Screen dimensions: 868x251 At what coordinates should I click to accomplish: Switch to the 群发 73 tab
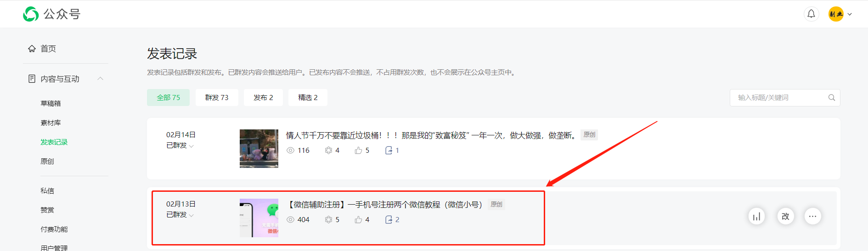[217, 97]
